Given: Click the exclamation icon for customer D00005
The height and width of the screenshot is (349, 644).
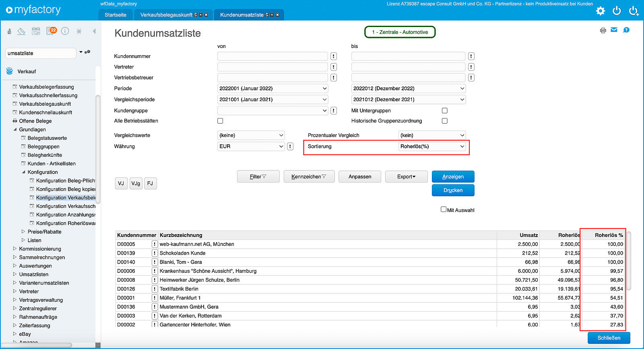Looking at the screenshot, I should pos(154,244).
